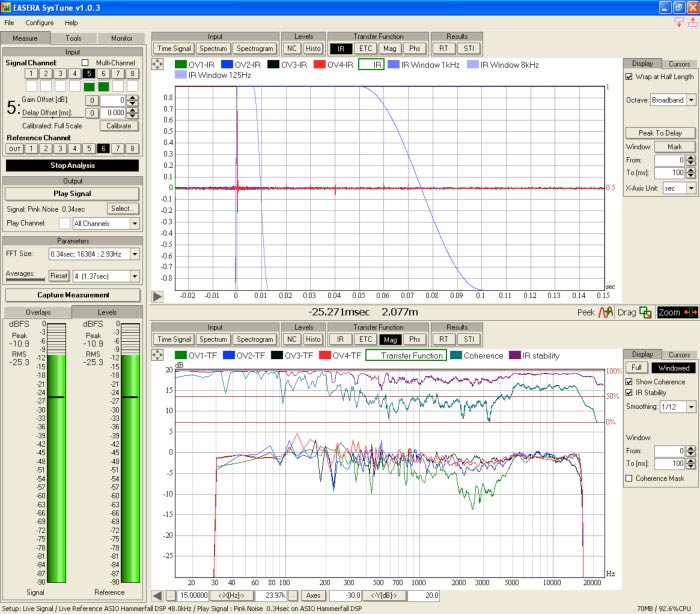
Task: Expand the Play Channel dropdown
Action: click(135, 223)
